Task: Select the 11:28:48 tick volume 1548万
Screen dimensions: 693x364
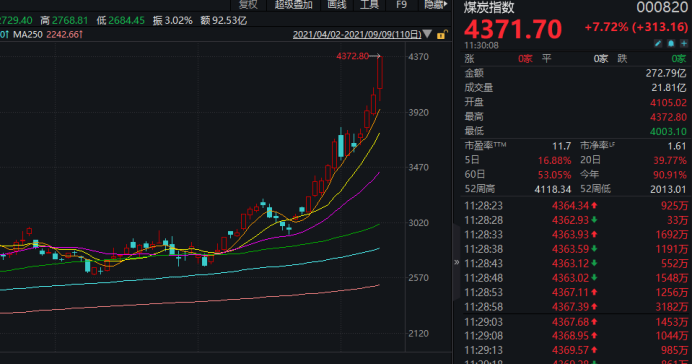Action: pyautogui.click(x=672, y=278)
